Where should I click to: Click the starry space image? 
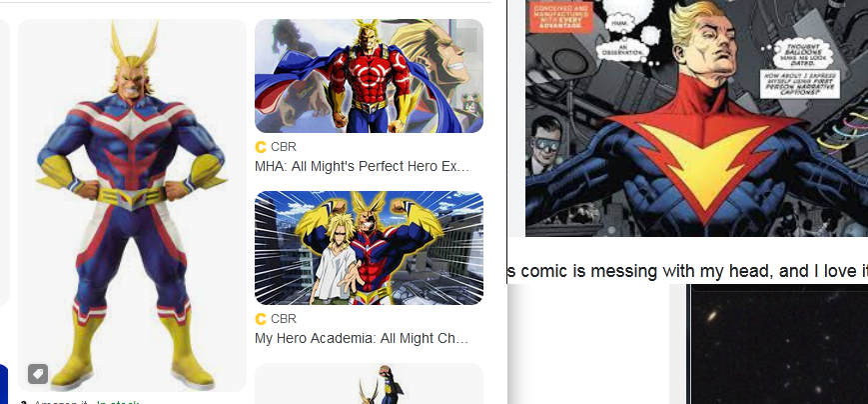tap(777, 344)
